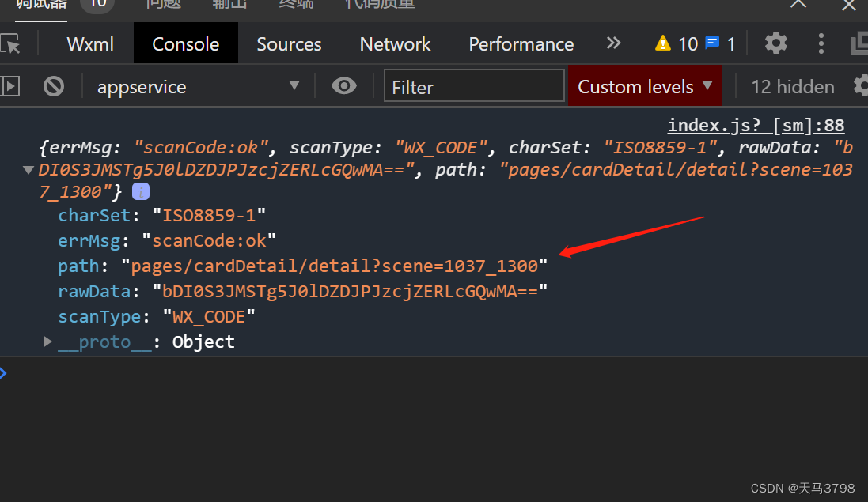Click the 12 hidden messages link
868x502 pixels.
[792, 86]
